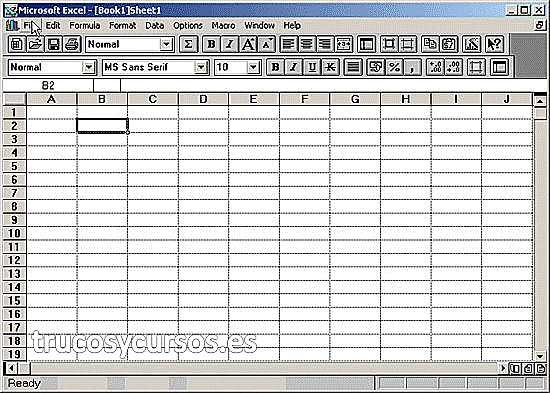The image size is (550, 393).
Task: Open the Format menu
Action: pos(122,26)
